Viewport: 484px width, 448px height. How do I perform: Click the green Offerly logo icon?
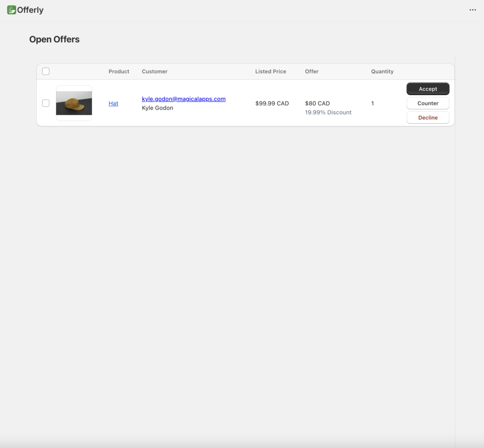click(12, 10)
